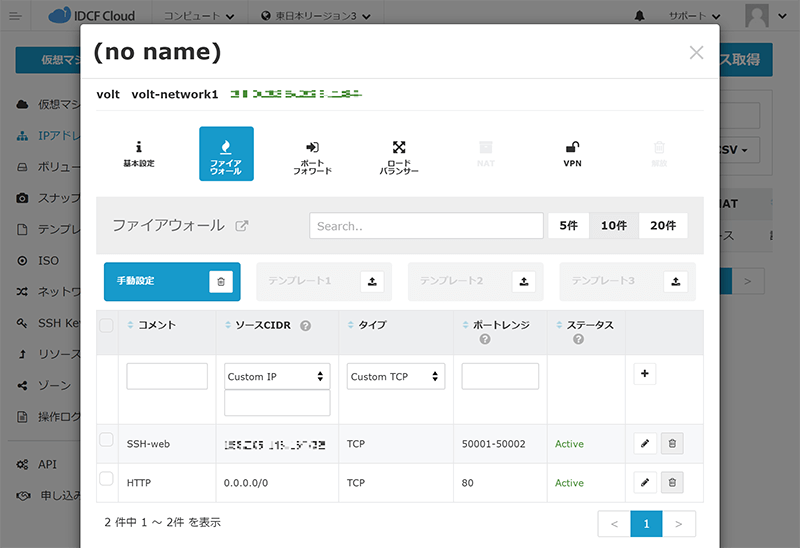Click the firewall Search input field

pos(426,226)
